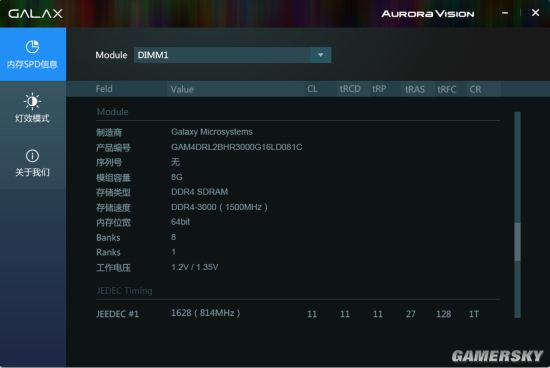Click the info circle about icon
The height and width of the screenshot is (368, 550).
(x=32, y=155)
